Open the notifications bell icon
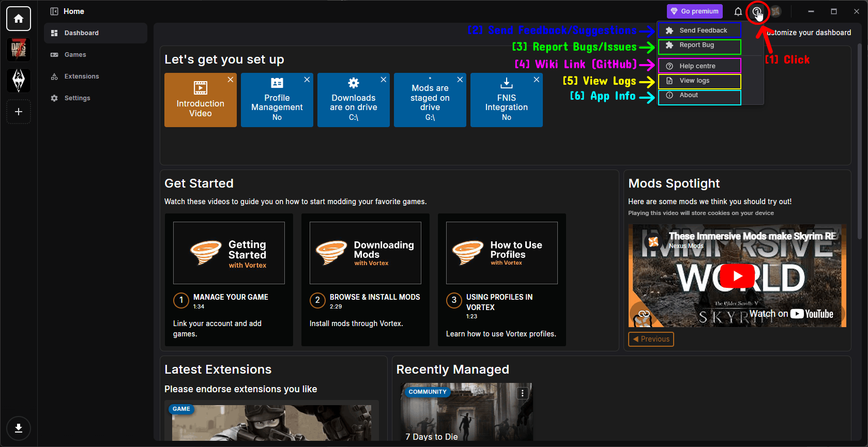 point(738,11)
